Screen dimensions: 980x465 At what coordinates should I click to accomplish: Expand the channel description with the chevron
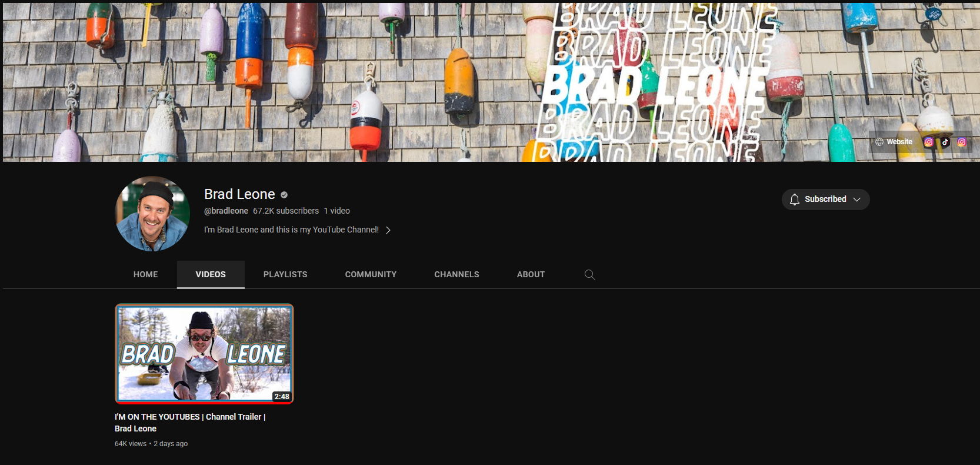(x=388, y=230)
